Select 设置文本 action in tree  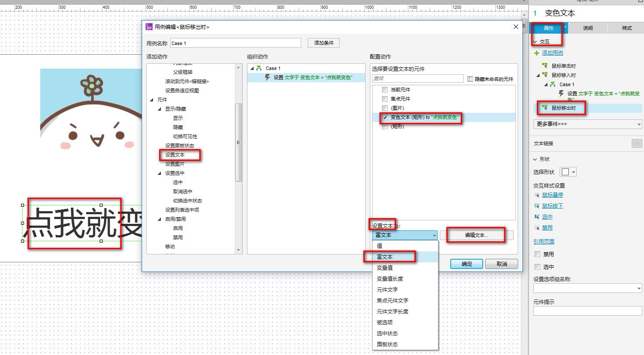[175, 155]
